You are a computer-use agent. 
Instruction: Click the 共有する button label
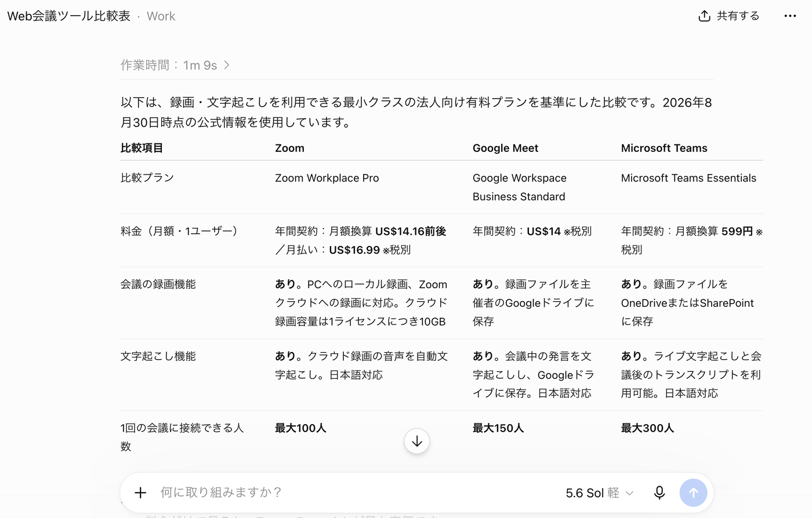click(x=738, y=16)
